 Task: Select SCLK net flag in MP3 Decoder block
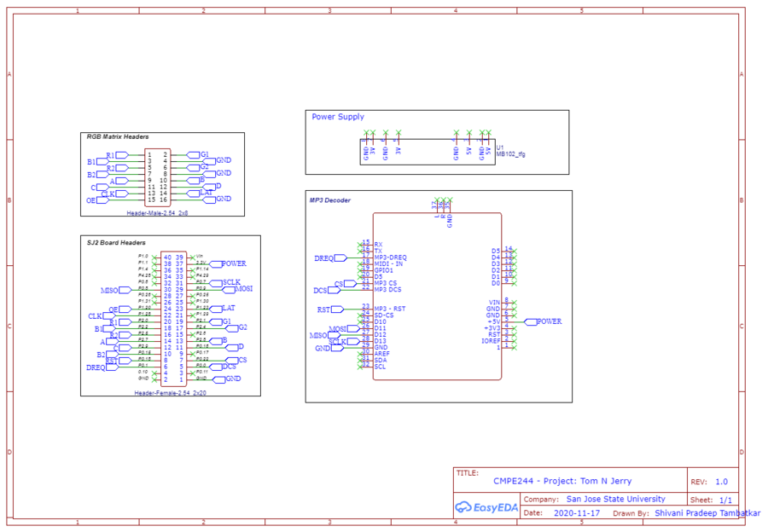(x=345, y=342)
